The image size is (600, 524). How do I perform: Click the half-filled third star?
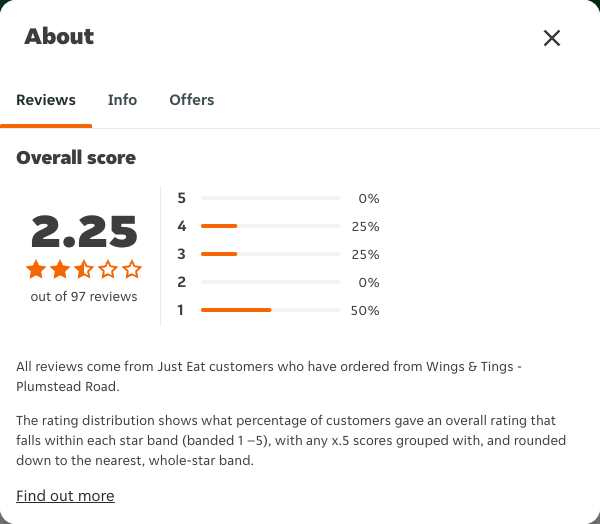coord(84,269)
